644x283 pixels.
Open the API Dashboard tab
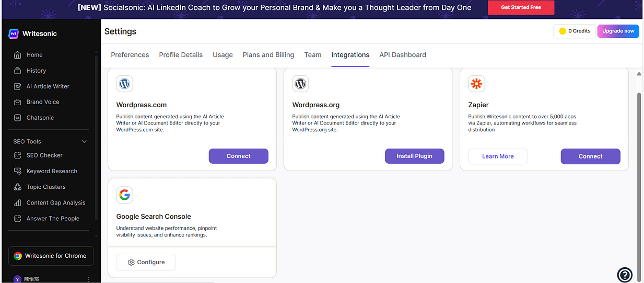click(x=403, y=55)
